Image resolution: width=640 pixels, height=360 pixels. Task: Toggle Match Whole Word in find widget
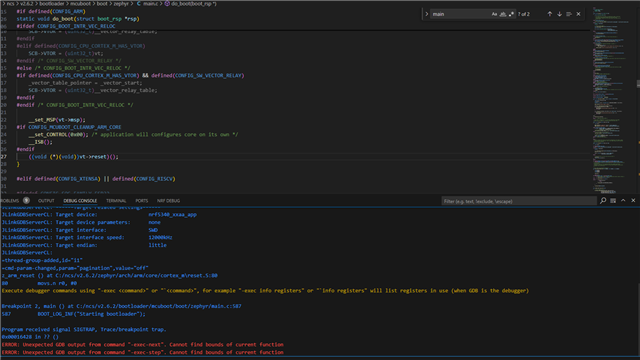click(503, 14)
